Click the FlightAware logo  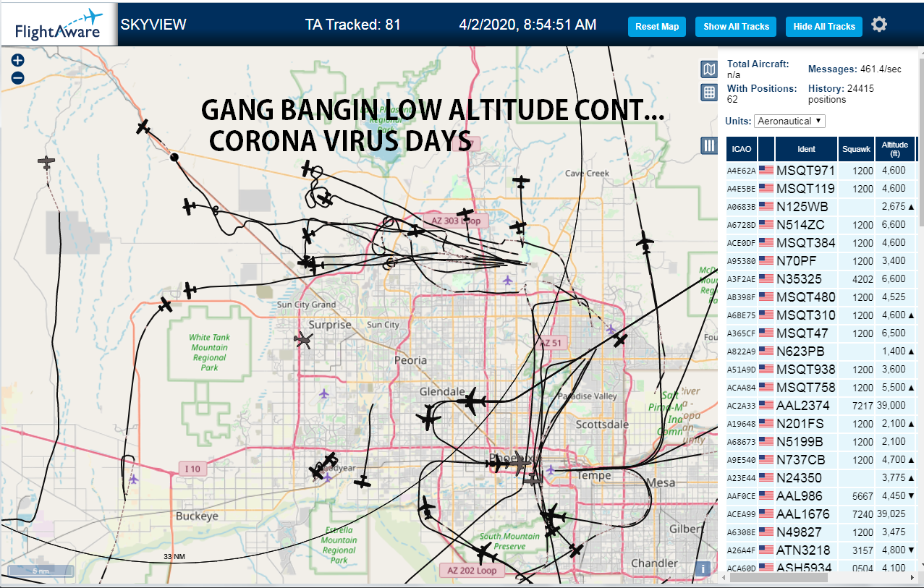[59, 25]
